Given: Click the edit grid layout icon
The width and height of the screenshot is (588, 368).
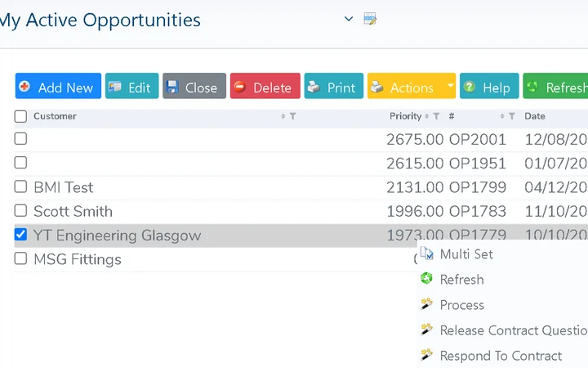Looking at the screenshot, I should click(x=370, y=19).
